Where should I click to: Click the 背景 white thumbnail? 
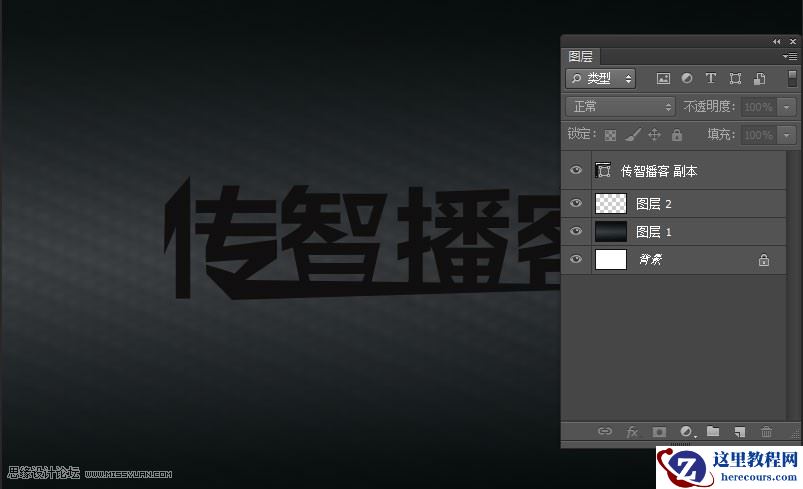click(610, 260)
